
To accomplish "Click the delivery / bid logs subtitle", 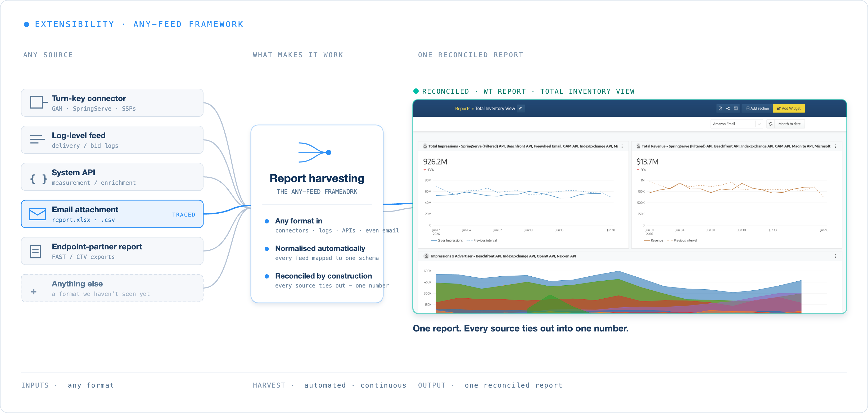I will pyautogui.click(x=85, y=146).
